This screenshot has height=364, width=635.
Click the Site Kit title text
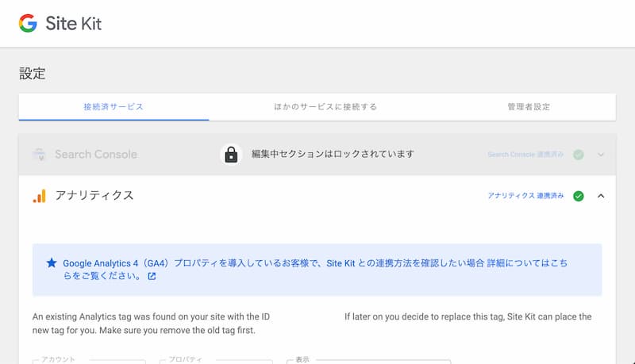[x=73, y=24]
